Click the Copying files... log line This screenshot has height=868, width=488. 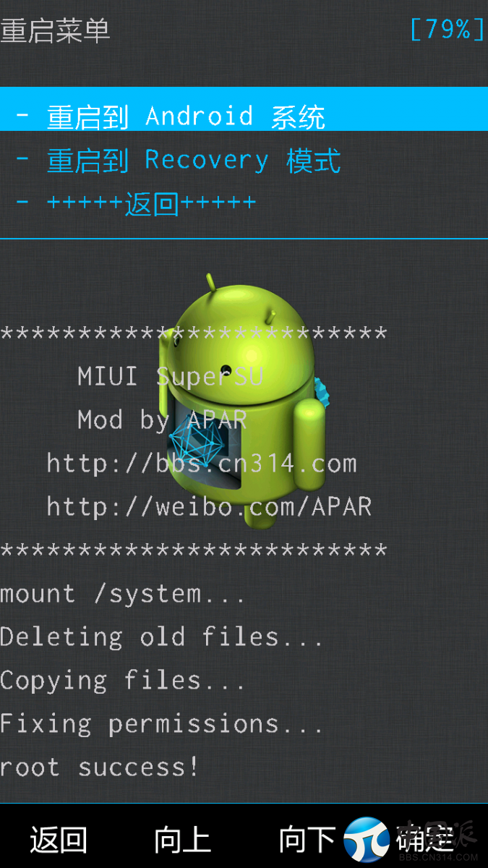click(x=122, y=681)
